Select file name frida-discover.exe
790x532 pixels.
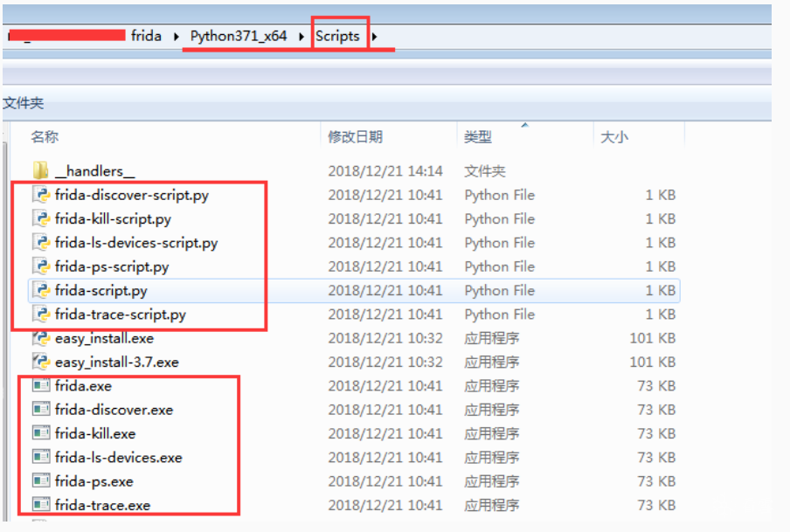point(114,410)
